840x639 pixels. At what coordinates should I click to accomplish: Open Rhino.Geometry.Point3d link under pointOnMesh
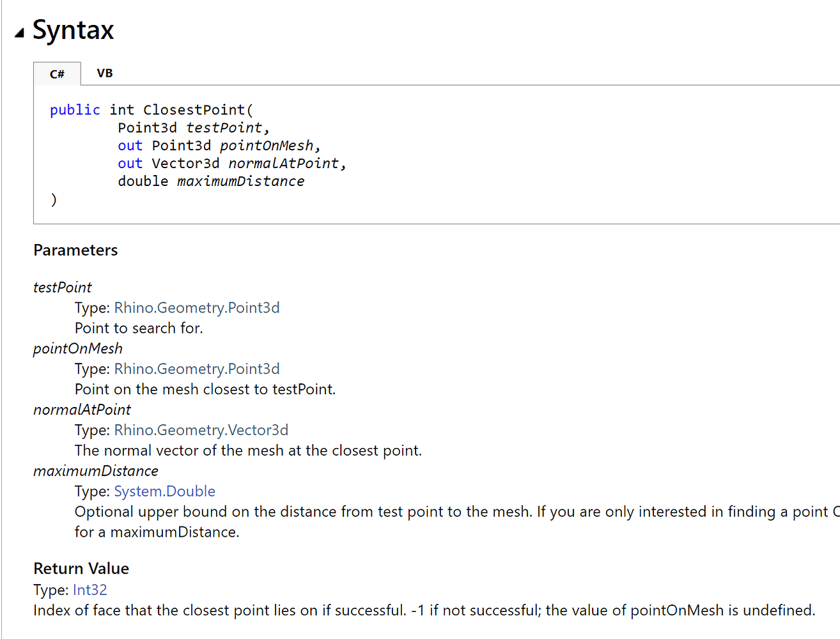click(x=197, y=369)
